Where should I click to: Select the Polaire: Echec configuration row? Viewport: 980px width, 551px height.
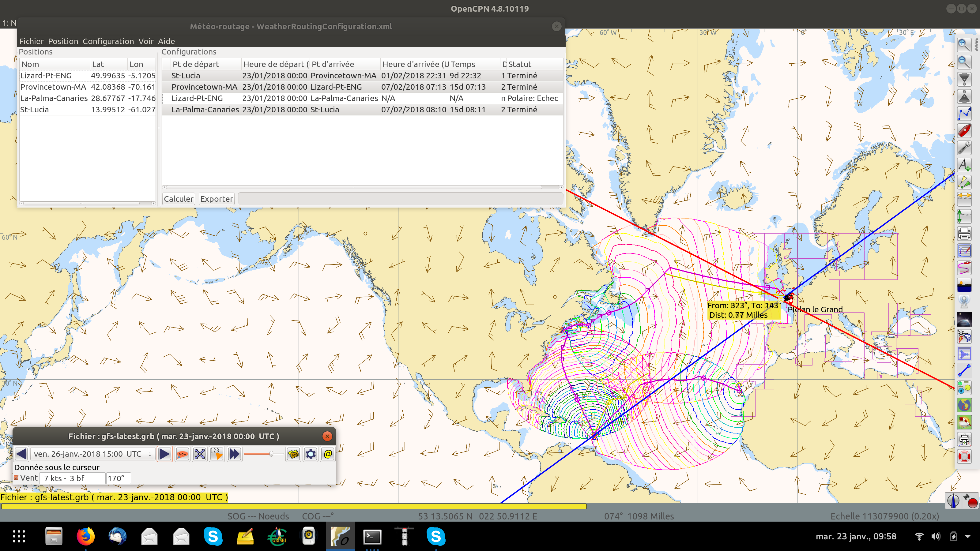363,98
